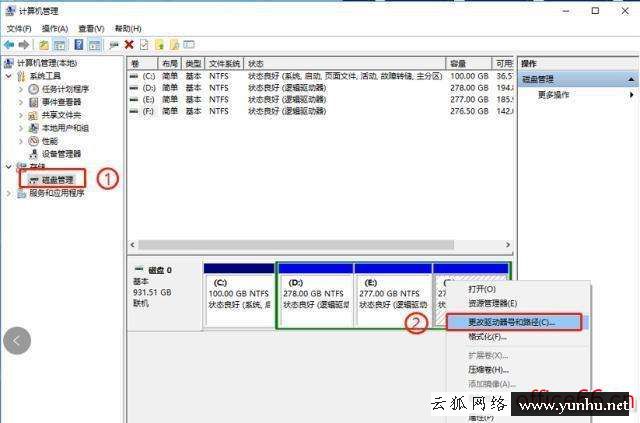Choose 打开(O) in the context menu

tap(482, 289)
